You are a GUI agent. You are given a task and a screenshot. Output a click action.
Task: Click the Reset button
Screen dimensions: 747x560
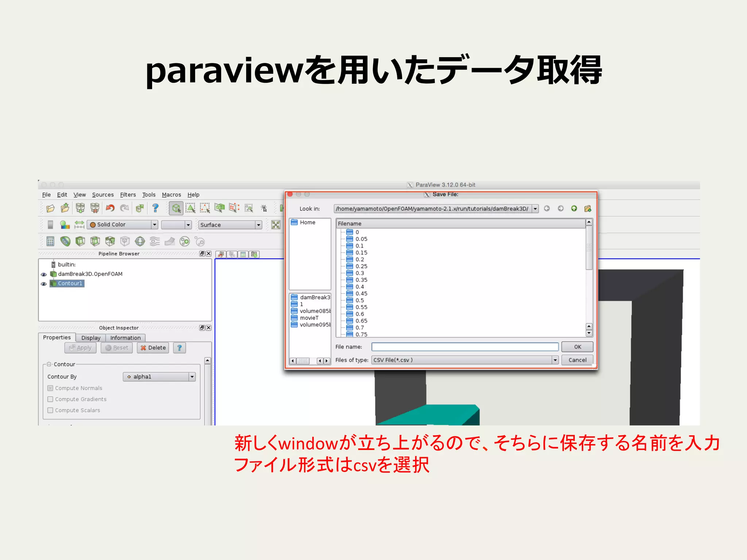point(117,348)
